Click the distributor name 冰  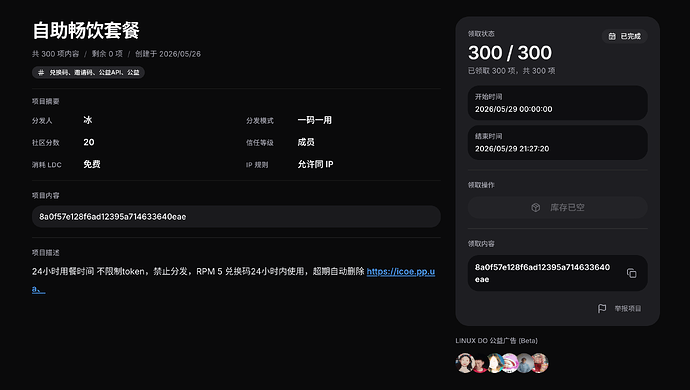(88, 120)
